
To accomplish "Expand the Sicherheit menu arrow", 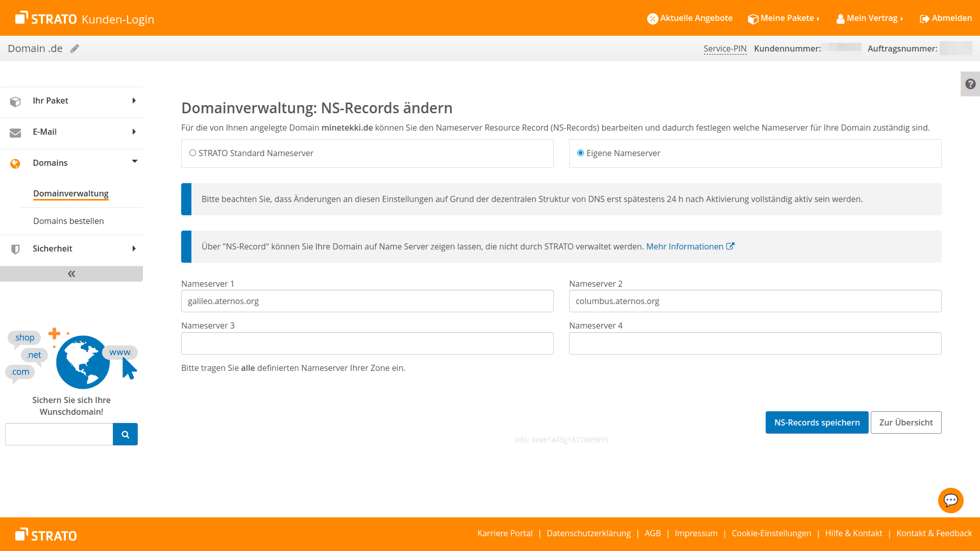I will [x=134, y=248].
